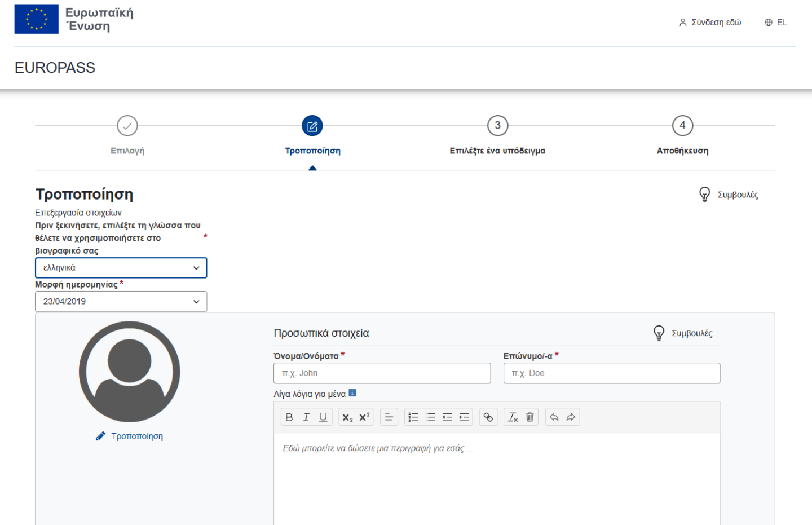Viewport: 812px width, 525px height.
Task: Select the Αποθήκευση step label
Action: click(683, 151)
